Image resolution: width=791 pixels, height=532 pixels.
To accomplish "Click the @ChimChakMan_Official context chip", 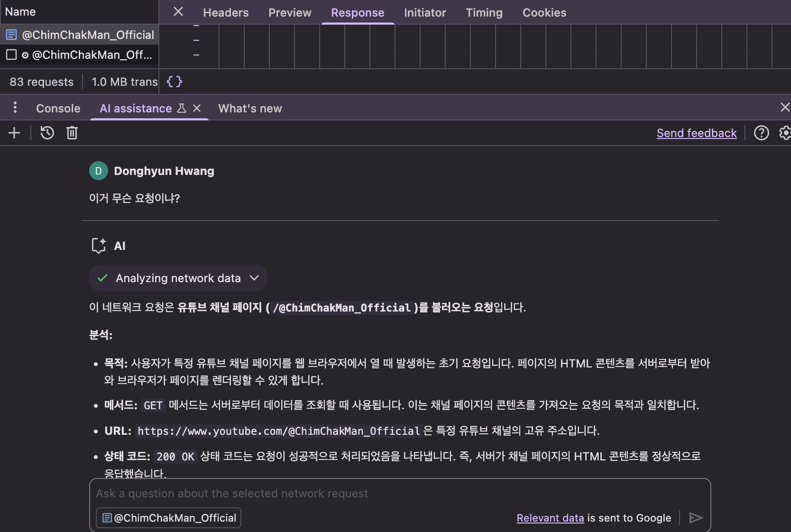I will (x=169, y=518).
